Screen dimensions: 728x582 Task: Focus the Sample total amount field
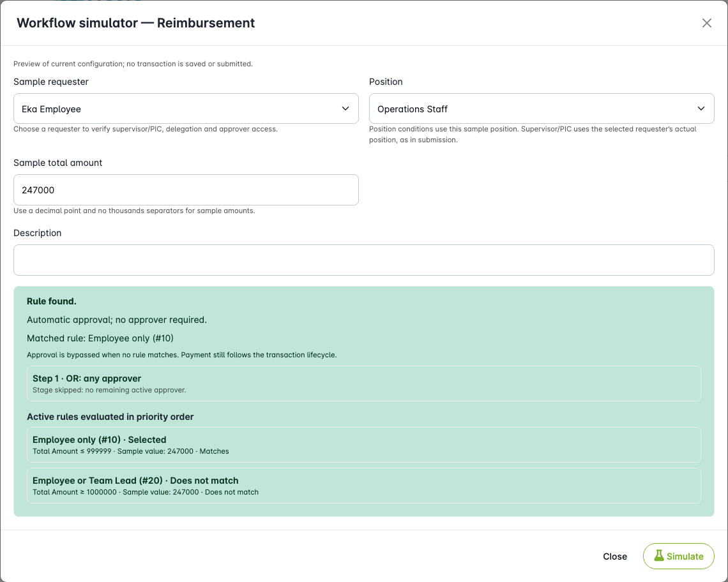pyautogui.click(x=186, y=190)
